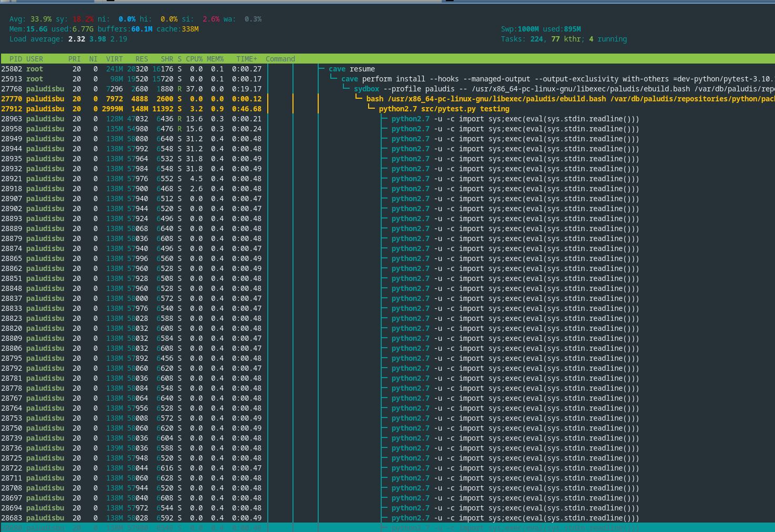Click the Command column header
This screenshot has height=532, width=775.
280,59
